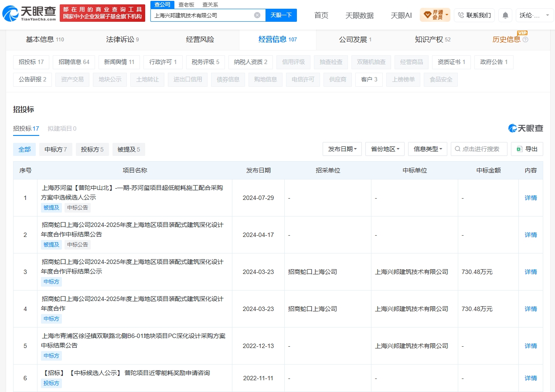The width and height of the screenshot is (555, 392).
Task: Select the 招投标 17 underlined sub-tab
Action: pyautogui.click(x=26, y=128)
